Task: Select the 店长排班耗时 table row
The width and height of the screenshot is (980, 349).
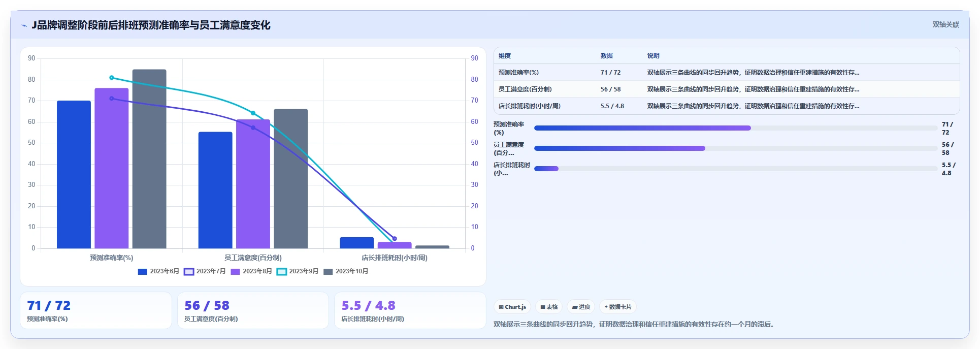Action: pyautogui.click(x=727, y=106)
